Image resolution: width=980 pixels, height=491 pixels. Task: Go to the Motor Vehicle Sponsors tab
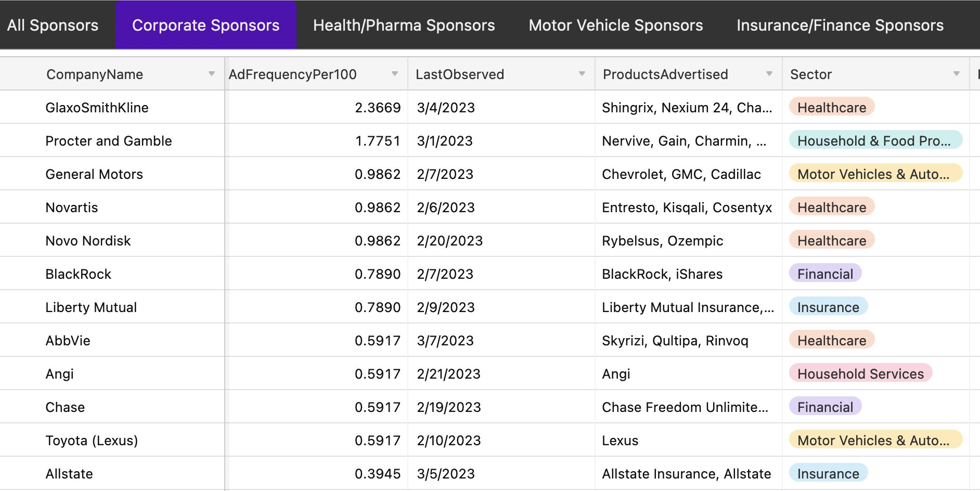pos(616,25)
